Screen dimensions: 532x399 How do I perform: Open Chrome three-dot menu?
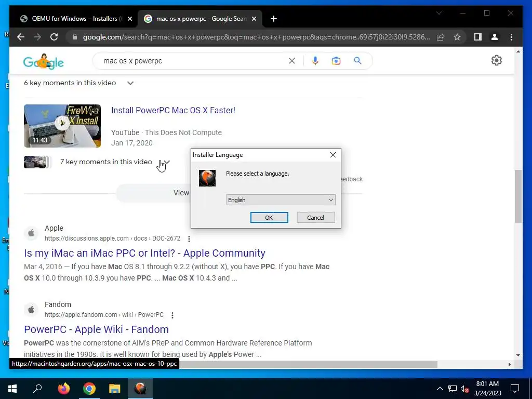[511, 37]
